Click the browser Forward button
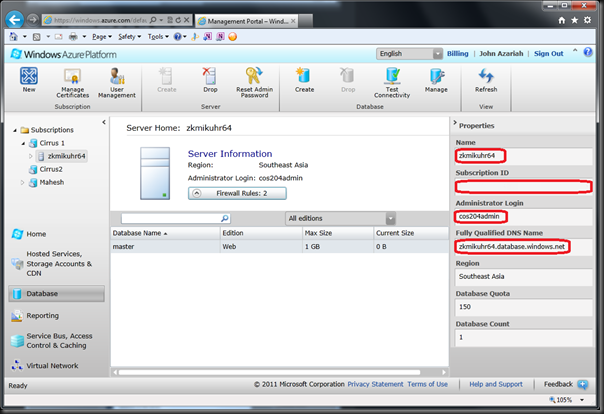The width and height of the screenshot is (604, 414). [x=33, y=20]
